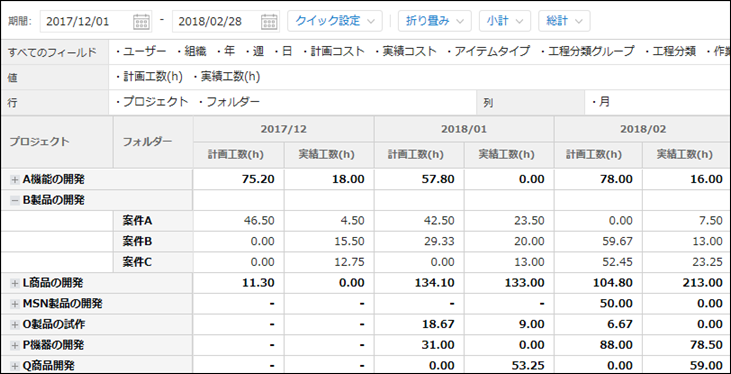731x374 pixels.
Task: Collapse the B製品の開発 project row
Action: [x=15, y=201]
